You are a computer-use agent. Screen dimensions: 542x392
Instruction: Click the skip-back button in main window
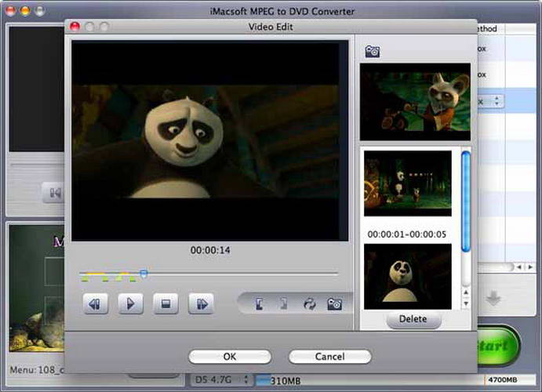53,193
